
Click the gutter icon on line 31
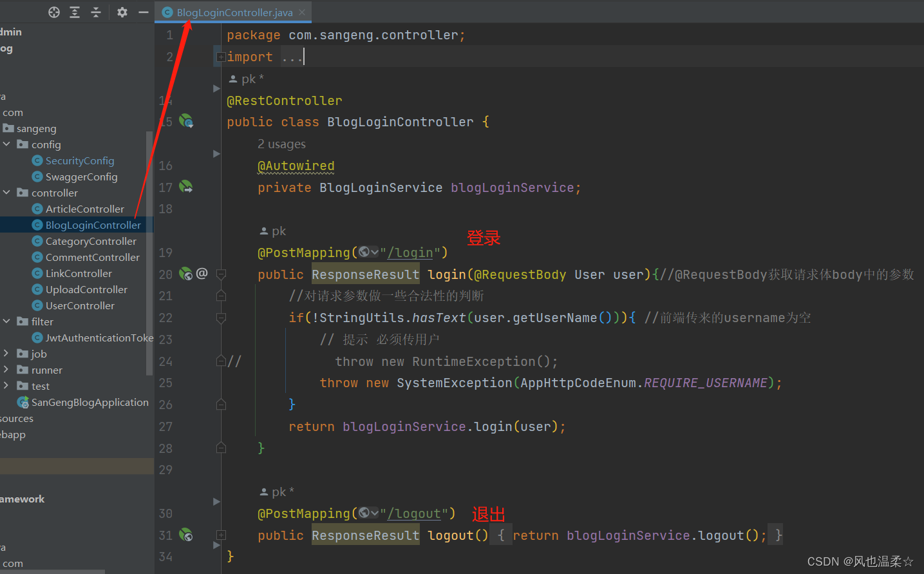point(186,535)
